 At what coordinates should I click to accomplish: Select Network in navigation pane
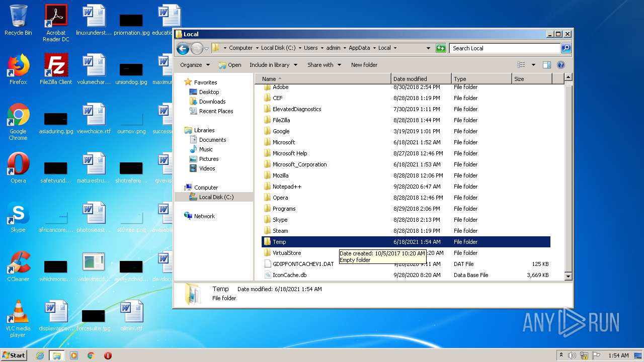point(204,216)
